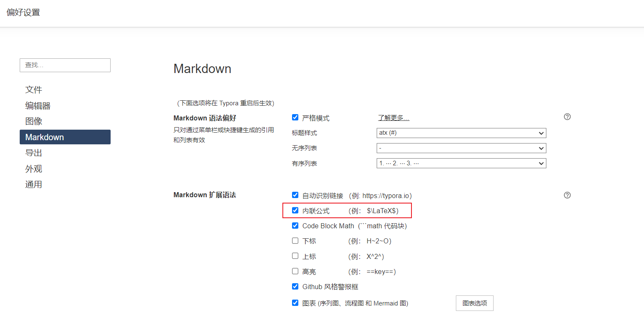Click the 偏好设置 window title
Screen dimensions: 644x321
(23, 13)
